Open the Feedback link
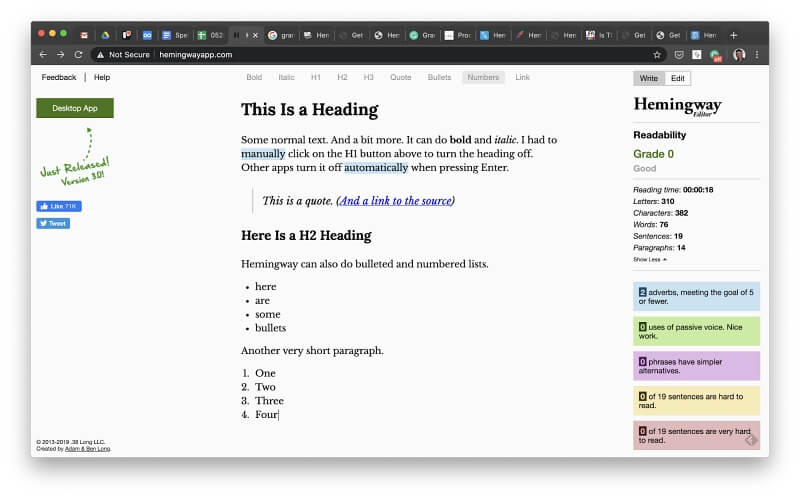The width and height of the screenshot is (800, 498). [59, 77]
